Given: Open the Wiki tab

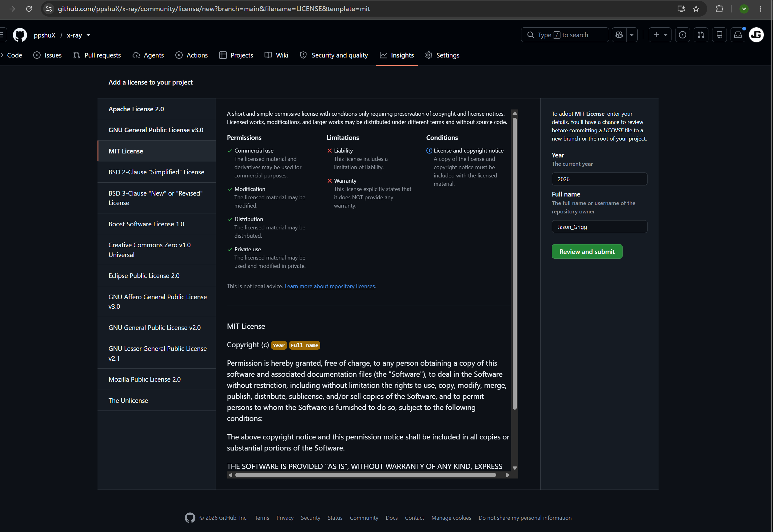Looking at the screenshot, I should 276,55.
